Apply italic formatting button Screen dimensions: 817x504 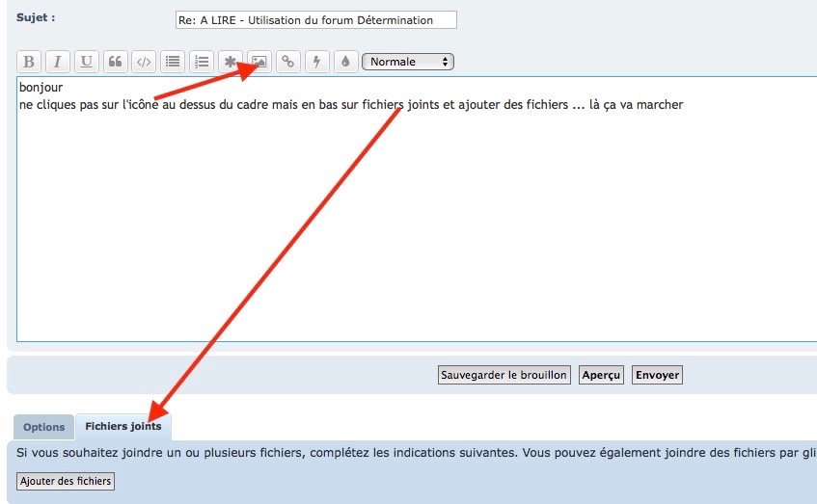point(57,62)
